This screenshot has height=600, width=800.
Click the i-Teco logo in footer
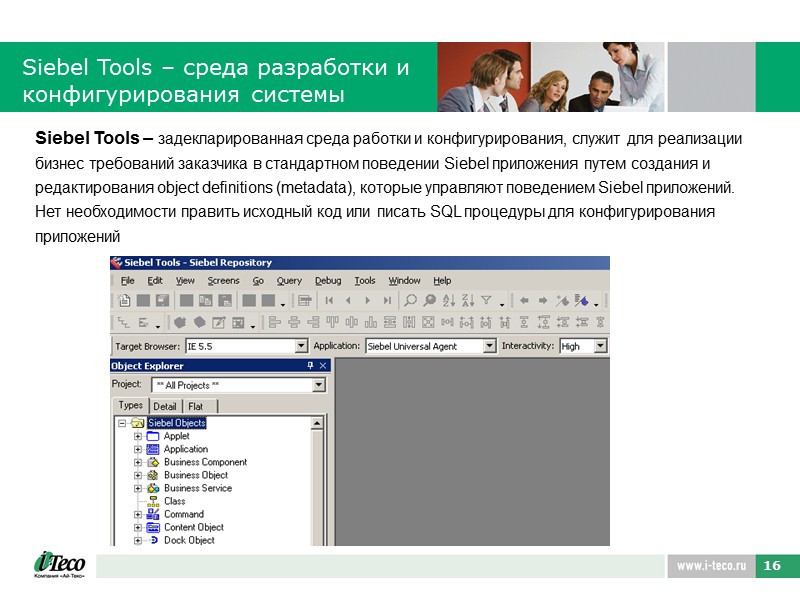(x=59, y=565)
